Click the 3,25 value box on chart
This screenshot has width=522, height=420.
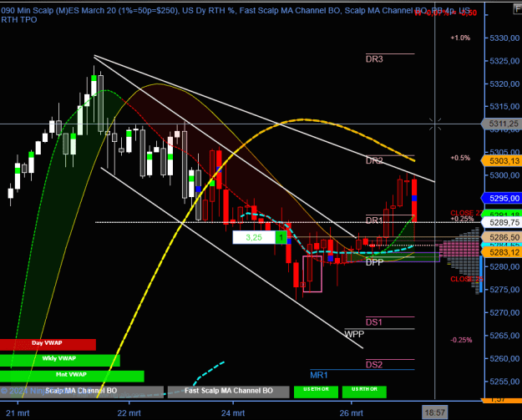pos(254,237)
